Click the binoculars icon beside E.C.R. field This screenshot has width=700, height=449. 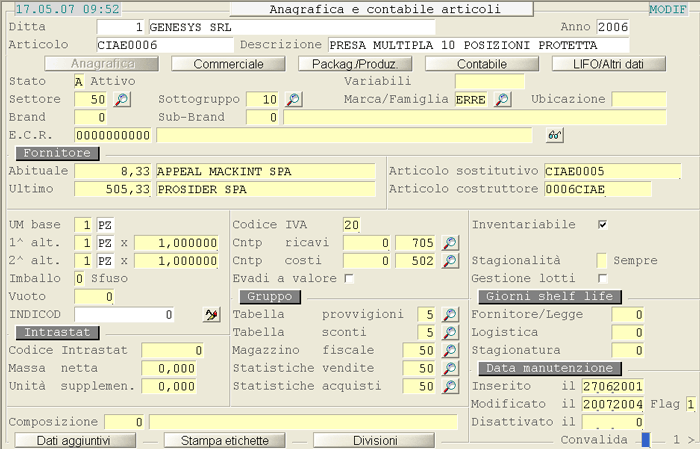[x=555, y=135]
